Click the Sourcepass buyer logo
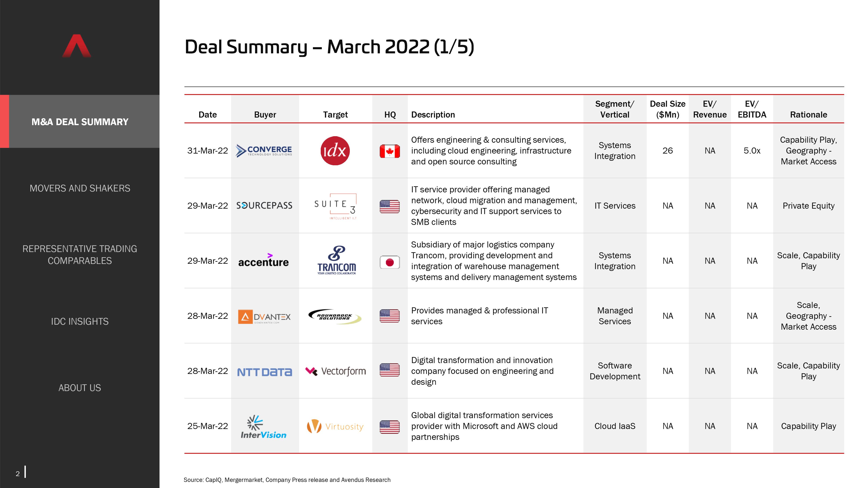The image size is (868, 488). click(264, 205)
